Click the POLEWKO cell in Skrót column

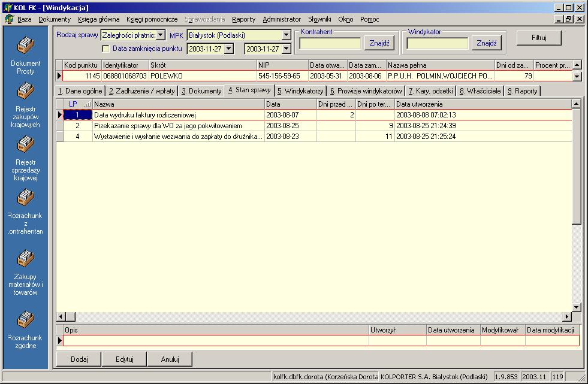tap(203, 76)
